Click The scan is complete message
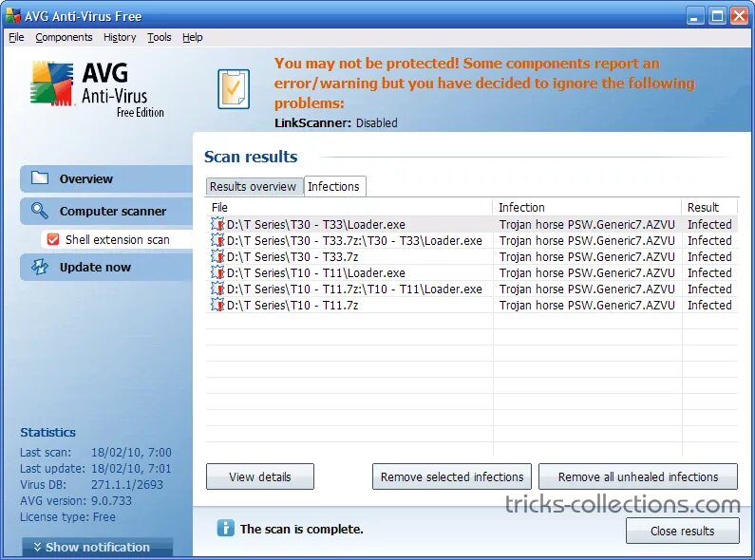This screenshot has height=560, width=755. coord(301,529)
